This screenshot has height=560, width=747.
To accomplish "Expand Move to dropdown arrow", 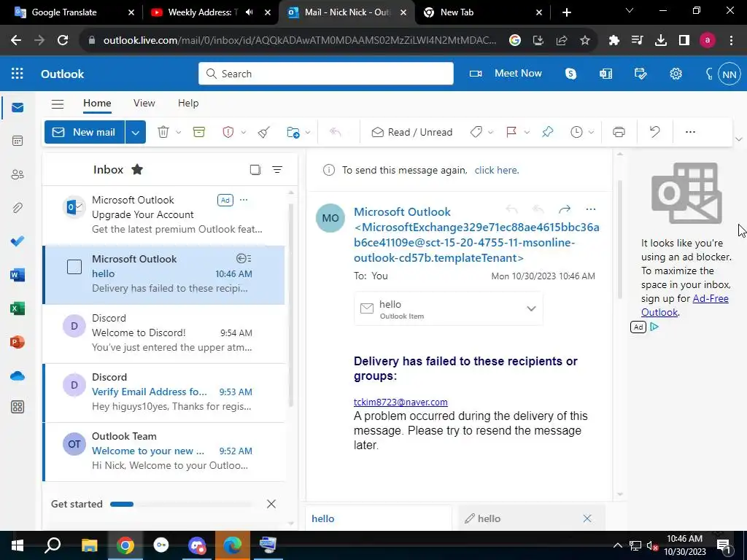I will (308, 132).
